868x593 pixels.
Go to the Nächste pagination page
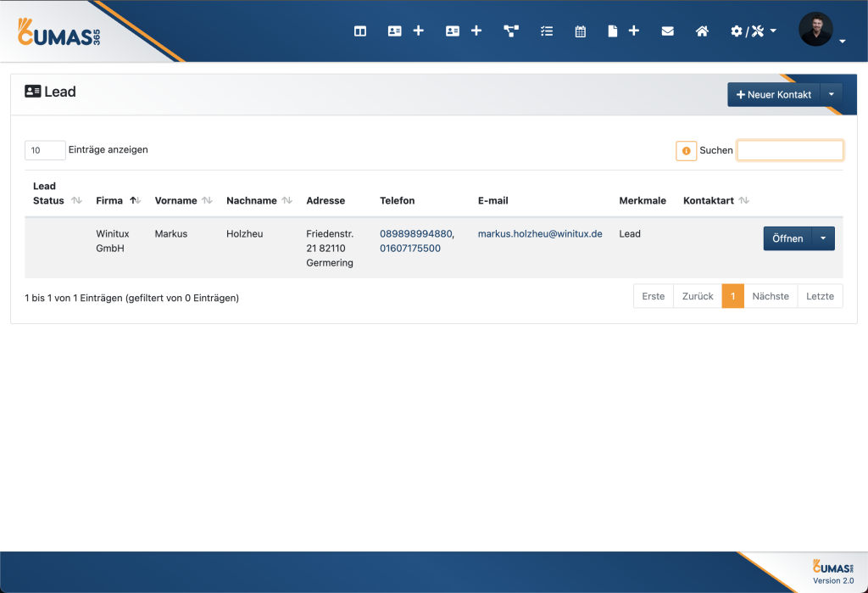tap(771, 296)
